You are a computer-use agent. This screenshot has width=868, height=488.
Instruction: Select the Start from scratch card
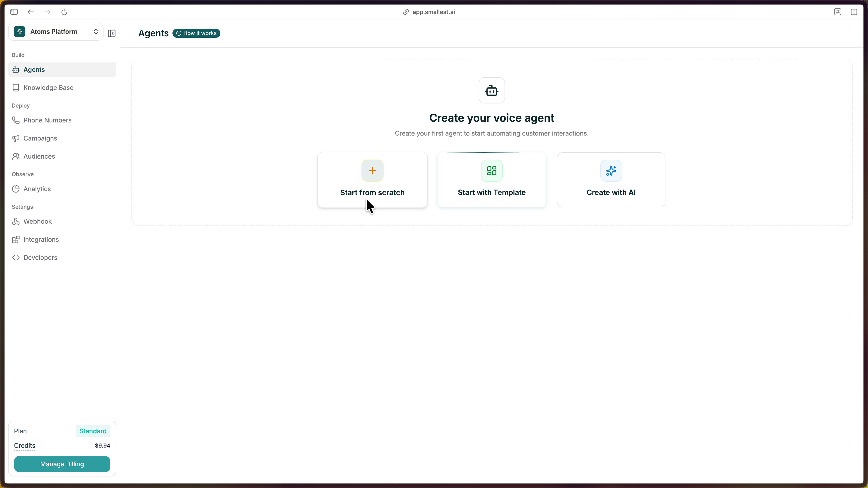(x=372, y=180)
